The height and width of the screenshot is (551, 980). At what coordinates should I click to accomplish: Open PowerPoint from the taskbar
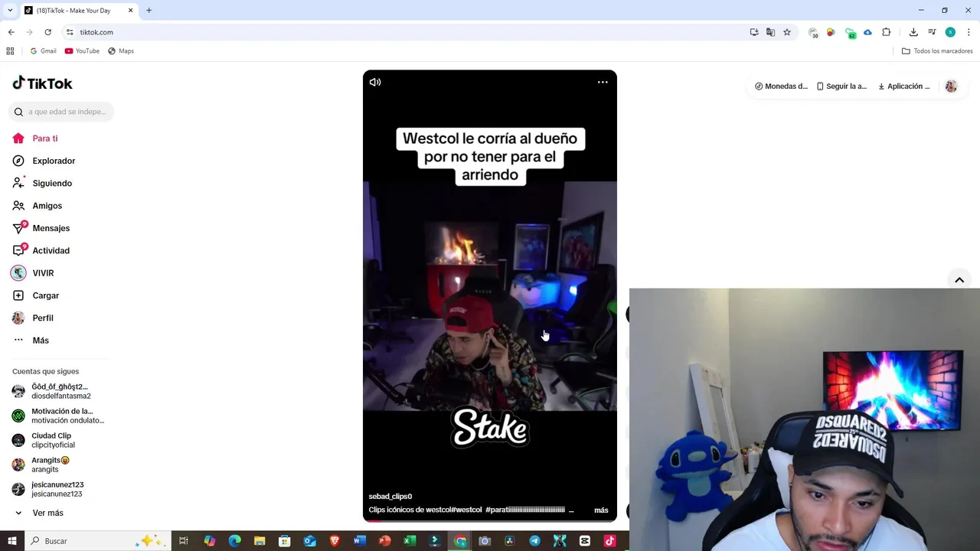click(x=384, y=541)
